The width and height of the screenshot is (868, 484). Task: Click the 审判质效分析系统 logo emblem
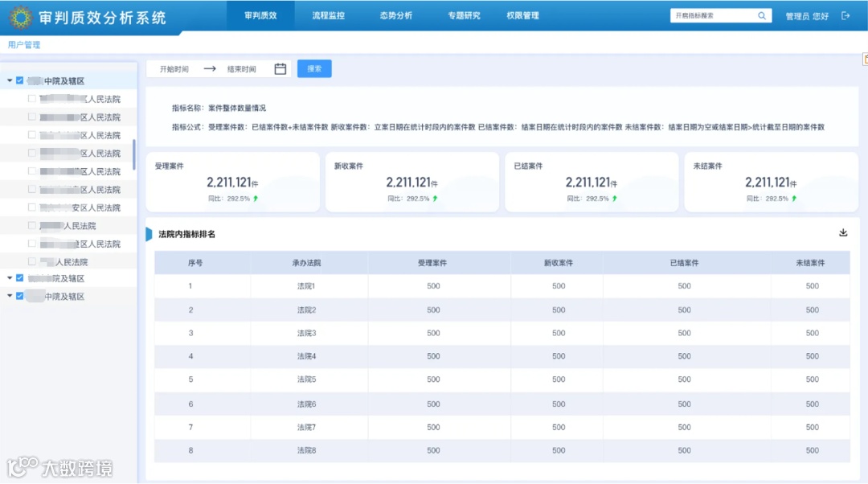[21, 18]
